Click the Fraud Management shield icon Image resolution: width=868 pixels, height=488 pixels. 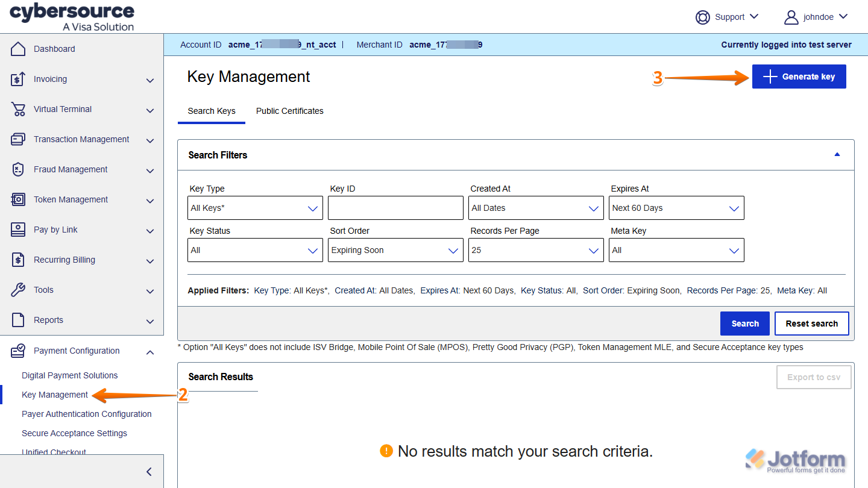coord(18,169)
